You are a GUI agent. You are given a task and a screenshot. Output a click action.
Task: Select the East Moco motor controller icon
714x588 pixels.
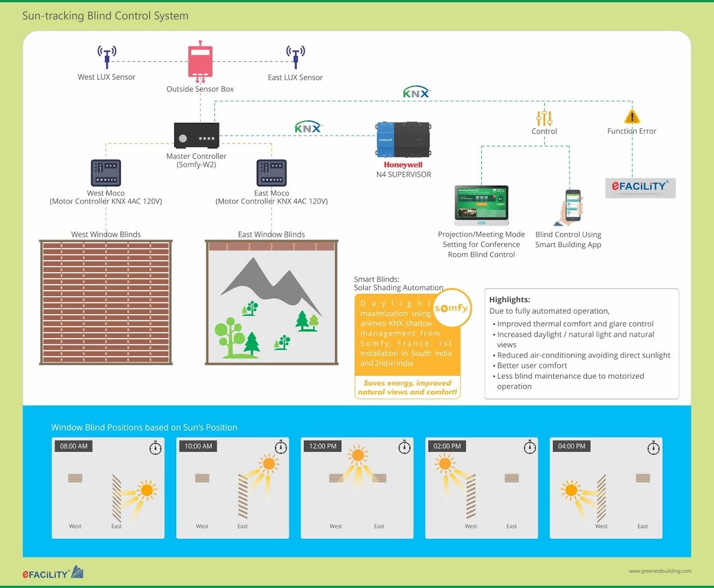tap(272, 173)
